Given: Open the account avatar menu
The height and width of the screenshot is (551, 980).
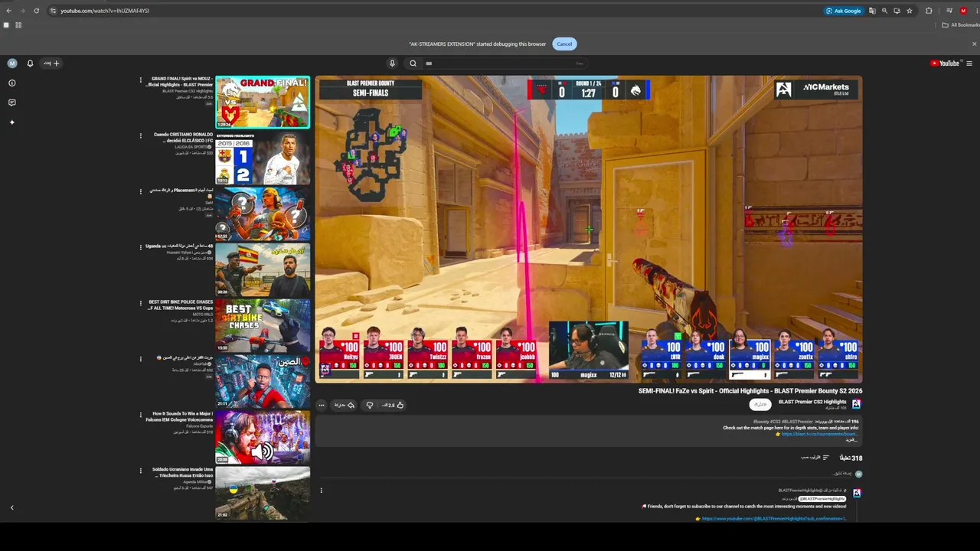Looking at the screenshot, I should pyautogui.click(x=11, y=64).
